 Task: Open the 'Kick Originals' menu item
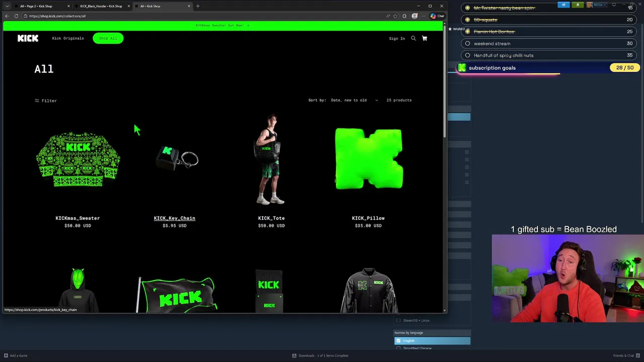coord(68,38)
